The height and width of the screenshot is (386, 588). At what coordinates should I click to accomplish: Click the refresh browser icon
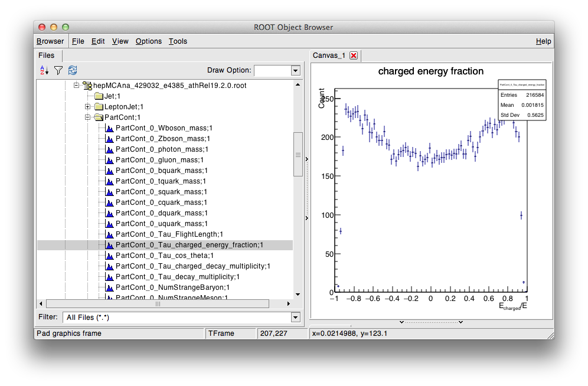(x=72, y=70)
